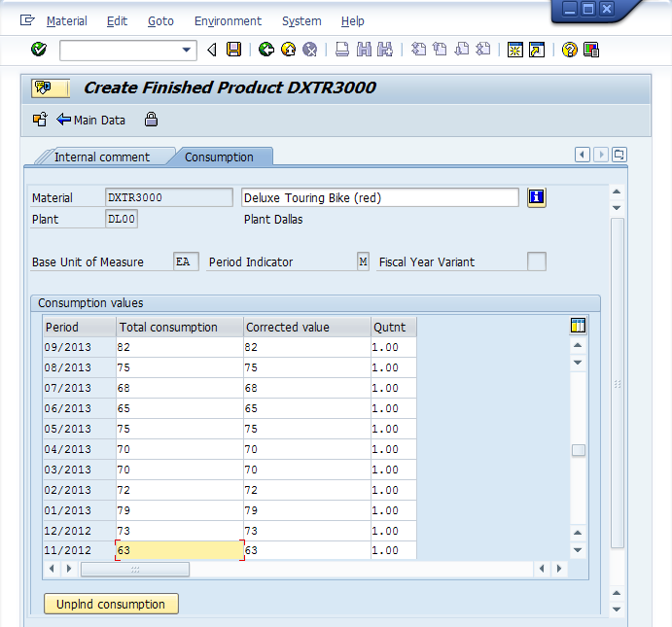Click the tab scroll left arrow
Viewport: 672px width, 627px height.
pos(582,155)
